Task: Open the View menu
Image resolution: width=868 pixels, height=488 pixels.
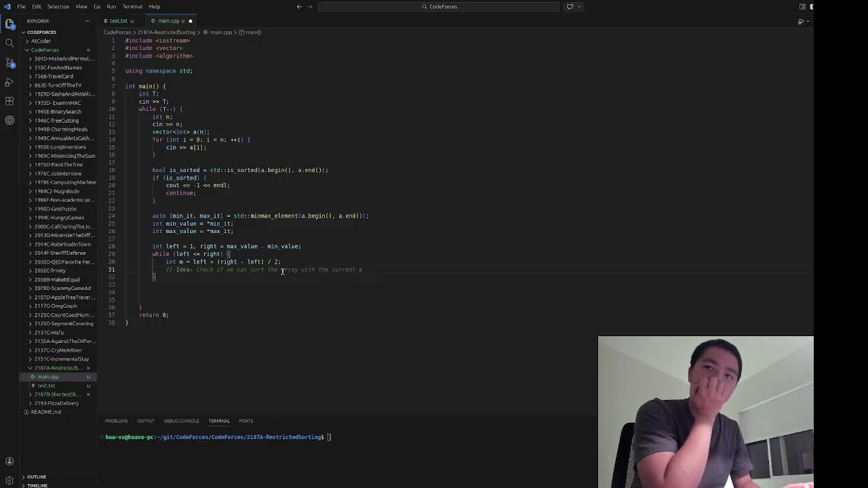Action: pos(81,7)
